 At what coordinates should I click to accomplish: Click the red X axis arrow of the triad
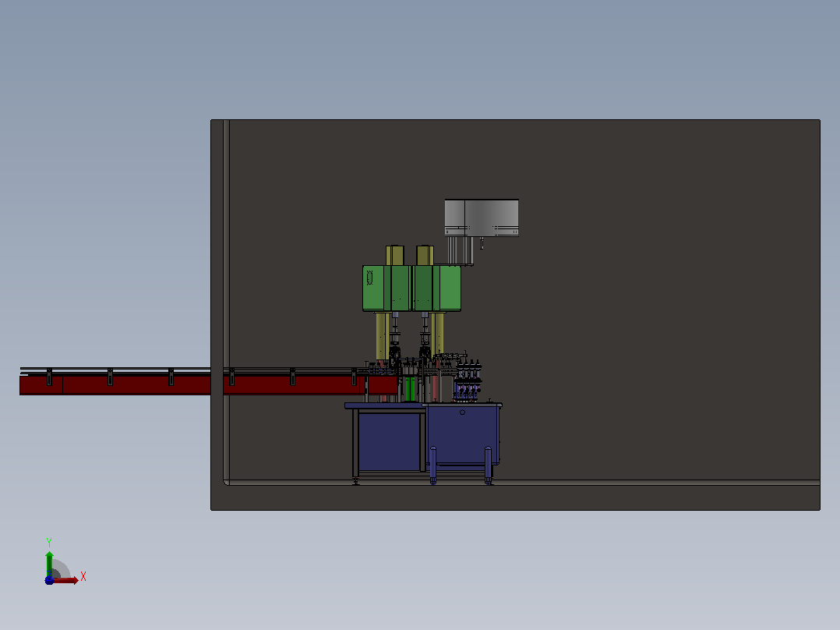click(x=65, y=580)
